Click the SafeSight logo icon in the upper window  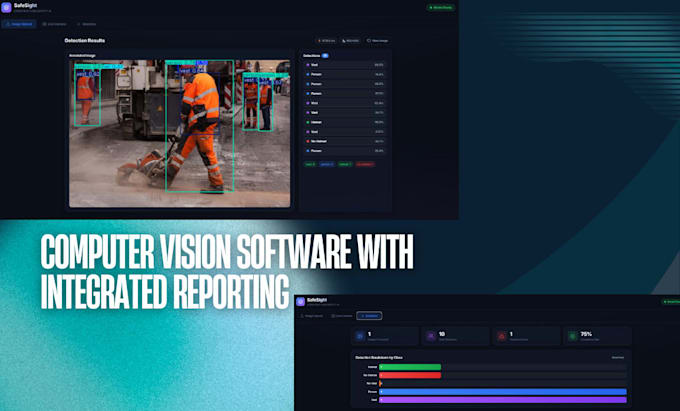[x=6, y=7]
